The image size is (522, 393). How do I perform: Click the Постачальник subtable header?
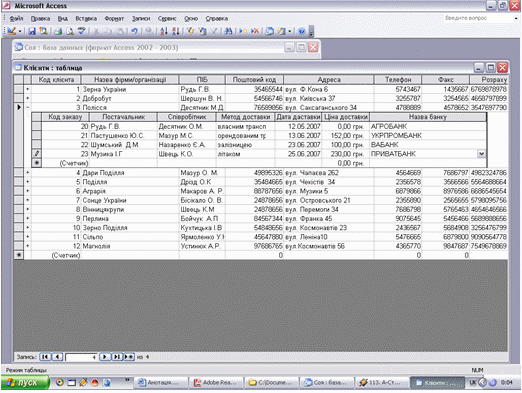[x=123, y=117]
